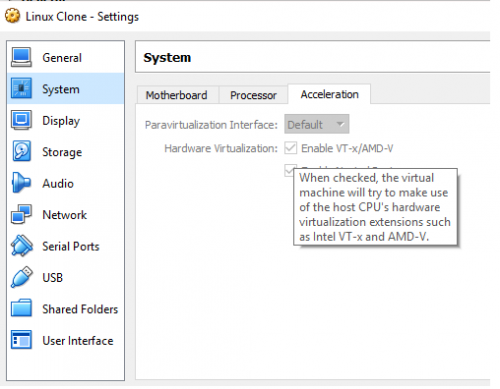
Task: Open the Storage disk icon
Action: click(21, 151)
